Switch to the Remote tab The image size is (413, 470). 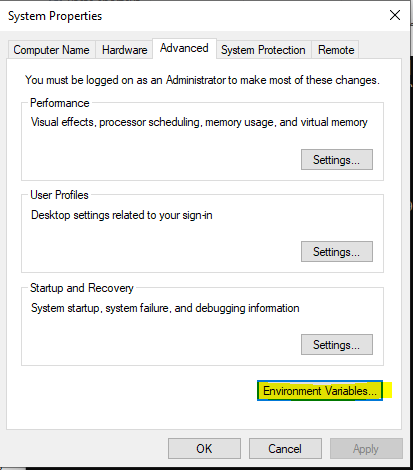pyautogui.click(x=336, y=50)
